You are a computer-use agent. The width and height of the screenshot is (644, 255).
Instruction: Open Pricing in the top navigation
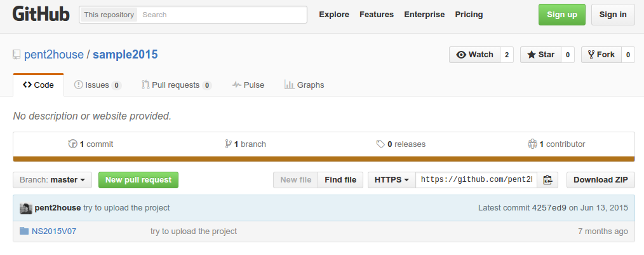(x=469, y=15)
